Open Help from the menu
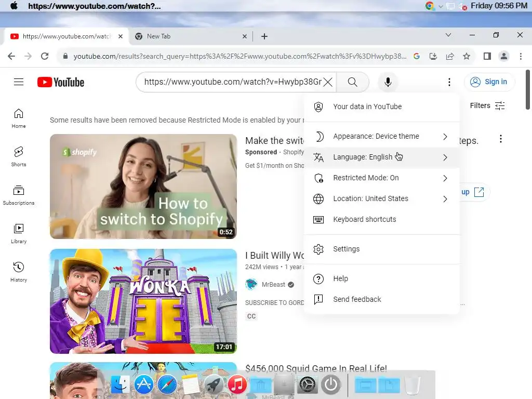Viewport: 532px width, 399px height. click(x=382, y=278)
